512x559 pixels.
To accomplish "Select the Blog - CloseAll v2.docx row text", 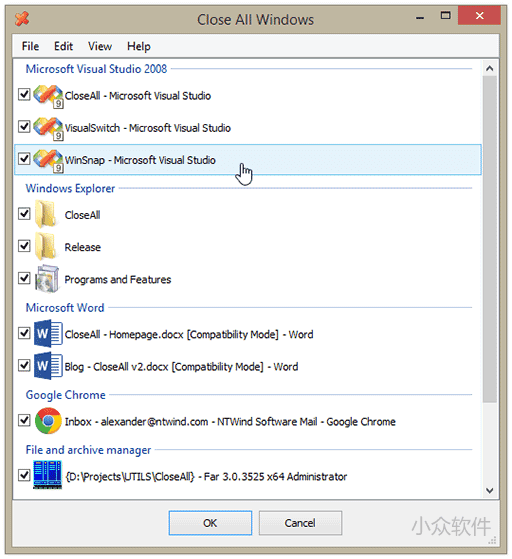I will pyautogui.click(x=181, y=367).
